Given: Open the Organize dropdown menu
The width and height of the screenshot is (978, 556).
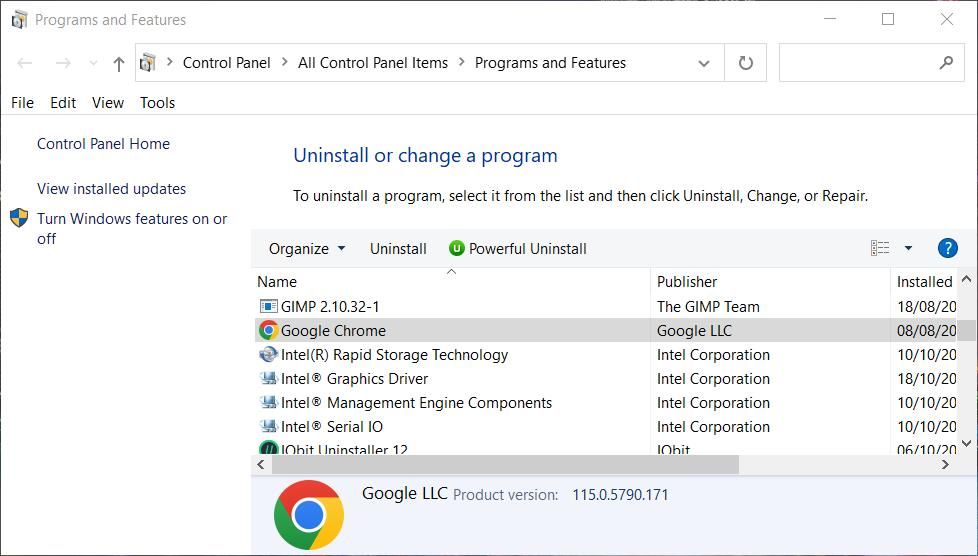Looking at the screenshot, I should tap(306, 249).
